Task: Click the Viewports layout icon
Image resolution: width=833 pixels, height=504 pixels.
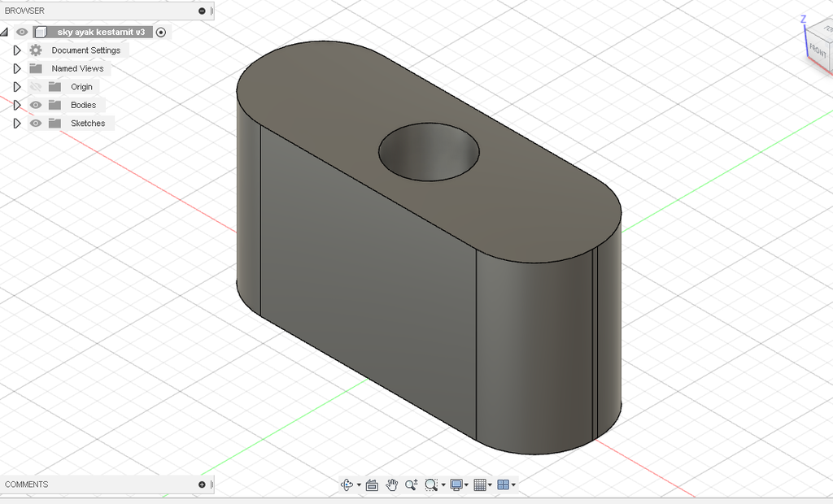Action: 503,484
